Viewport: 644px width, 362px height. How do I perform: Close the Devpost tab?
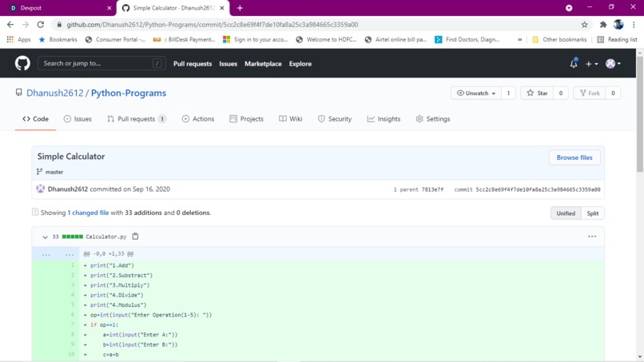click(x=109, y=8)
